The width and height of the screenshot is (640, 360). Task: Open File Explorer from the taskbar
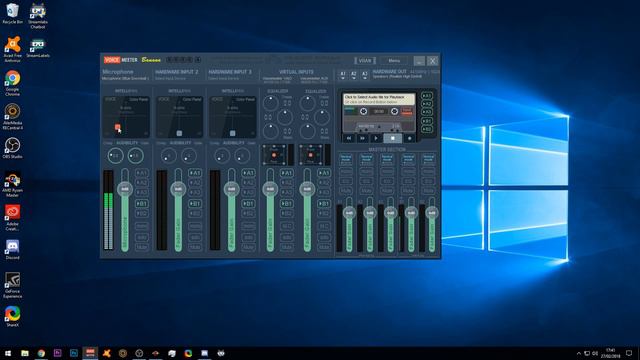[x=25, y=353]
